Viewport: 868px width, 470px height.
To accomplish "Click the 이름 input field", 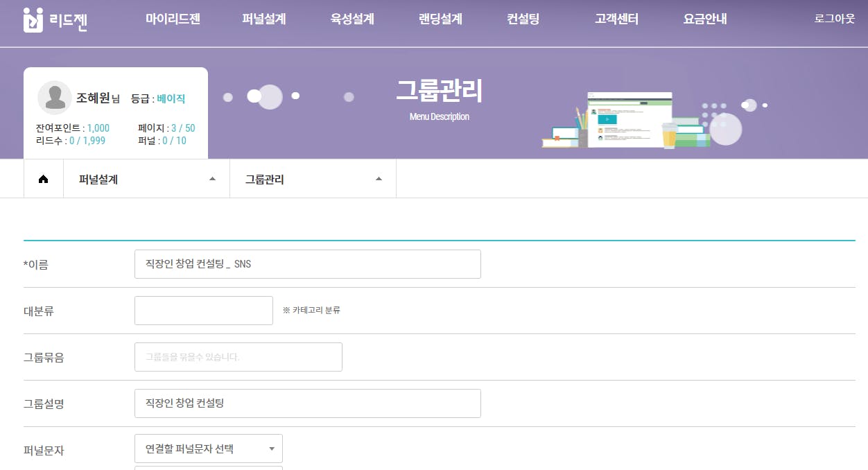I will point(308,264).
